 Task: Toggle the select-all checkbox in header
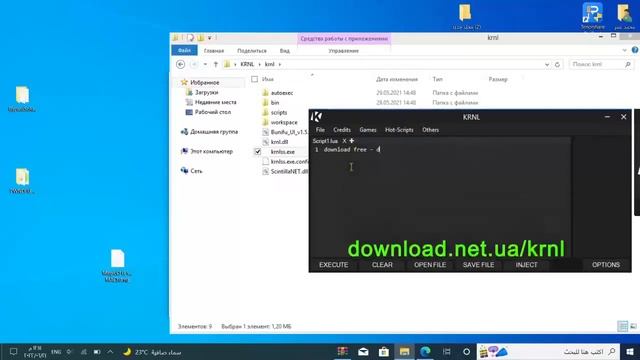pos(255,79)
